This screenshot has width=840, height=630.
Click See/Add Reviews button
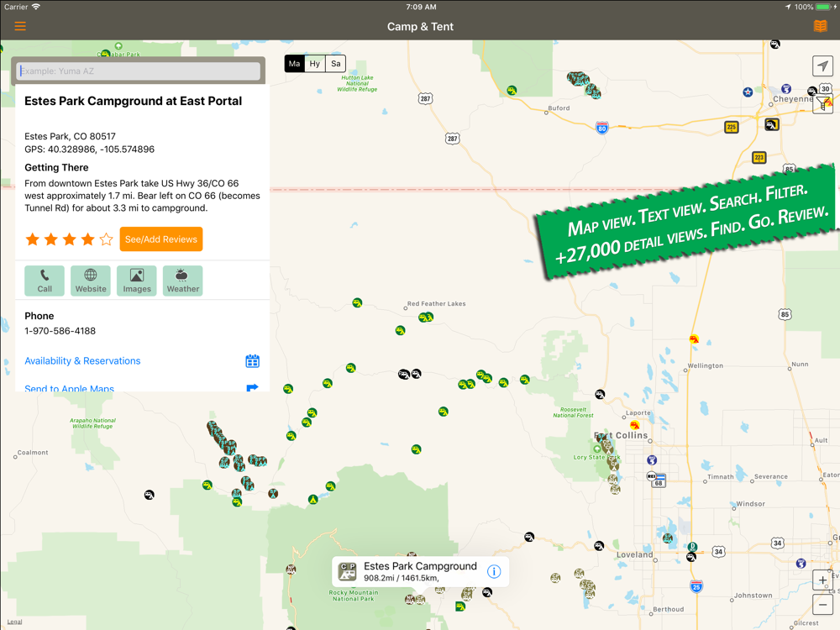[161, 239]
